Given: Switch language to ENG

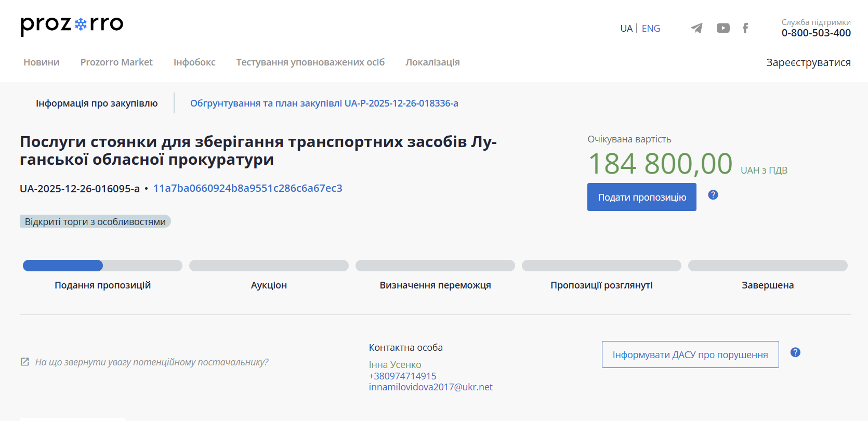Looking at the screenshot, I should point(651,29).
